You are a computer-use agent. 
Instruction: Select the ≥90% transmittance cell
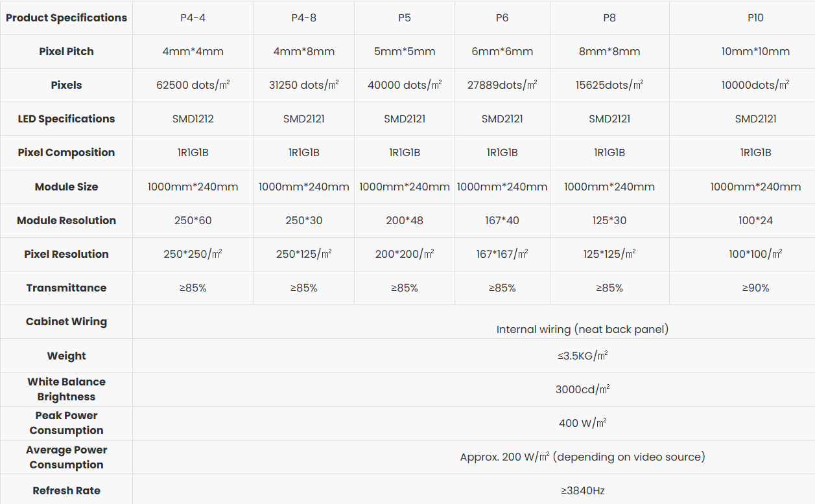point(755,288)
